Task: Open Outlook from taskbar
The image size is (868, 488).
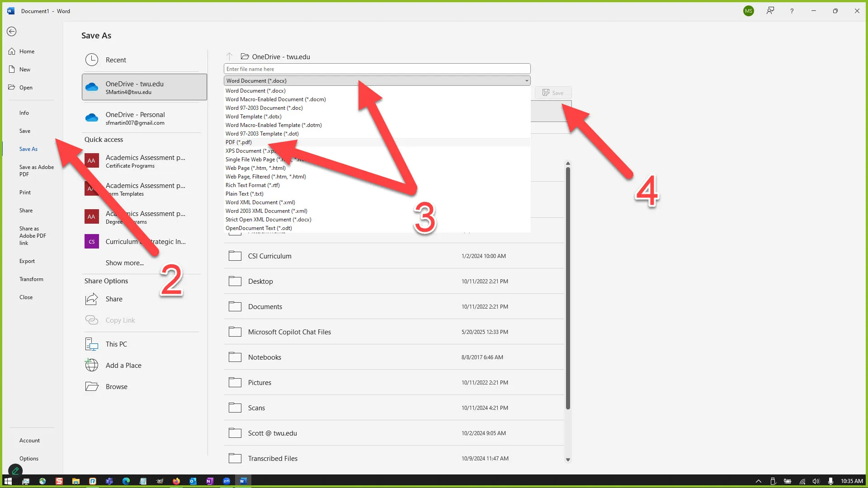Action: (193, 481)
